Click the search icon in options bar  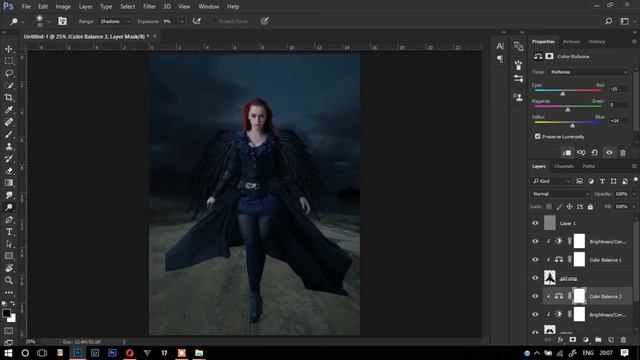pos(608,21)
